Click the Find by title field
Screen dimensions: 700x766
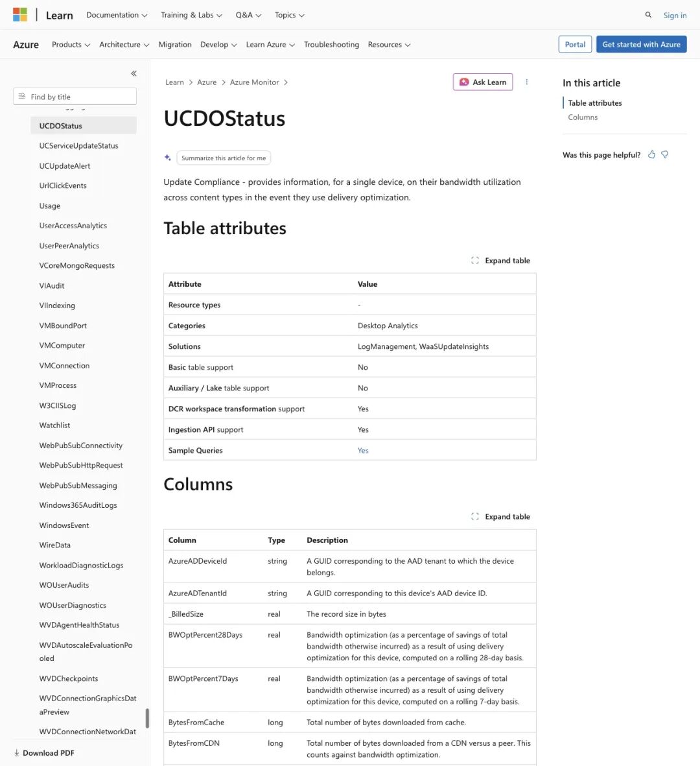pos(75,96)
